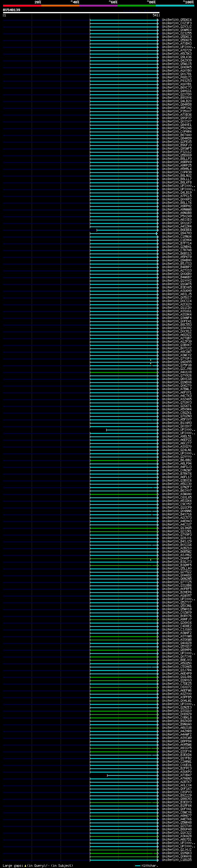Click UniRef100_B7FT14 hit name

pyautogui.click(x=177, y=243)
